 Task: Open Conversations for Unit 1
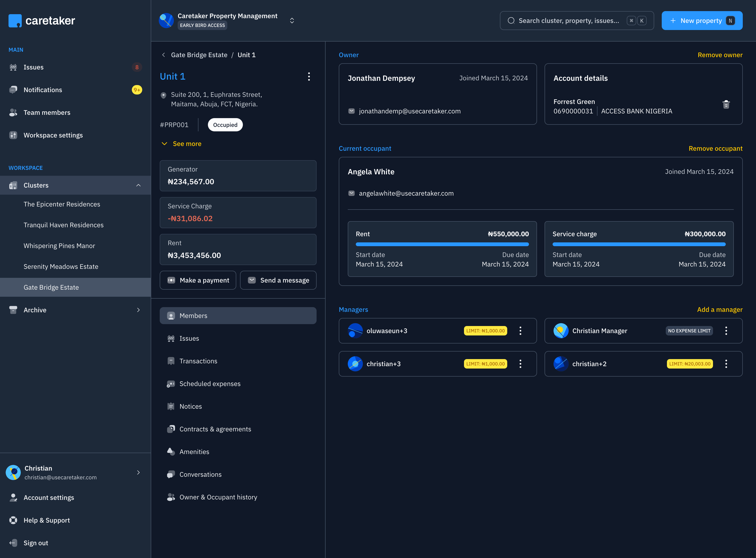(x=200, y=474)
